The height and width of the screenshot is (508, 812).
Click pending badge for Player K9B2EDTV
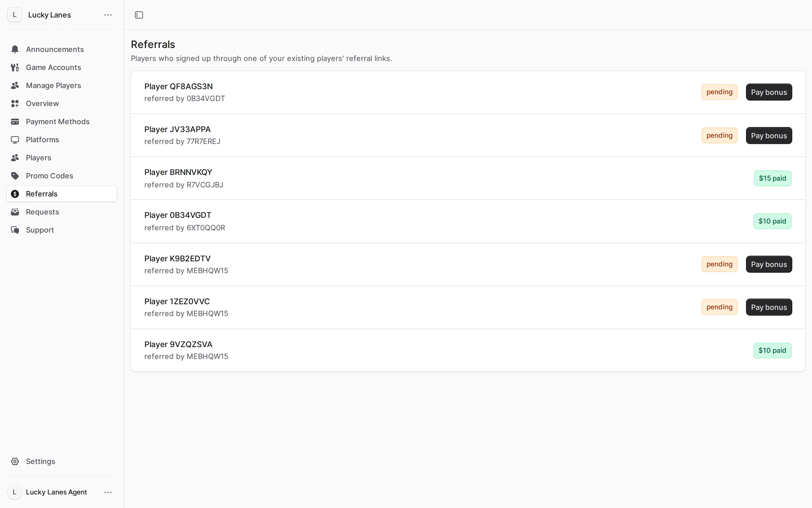[x=720, y=264]
